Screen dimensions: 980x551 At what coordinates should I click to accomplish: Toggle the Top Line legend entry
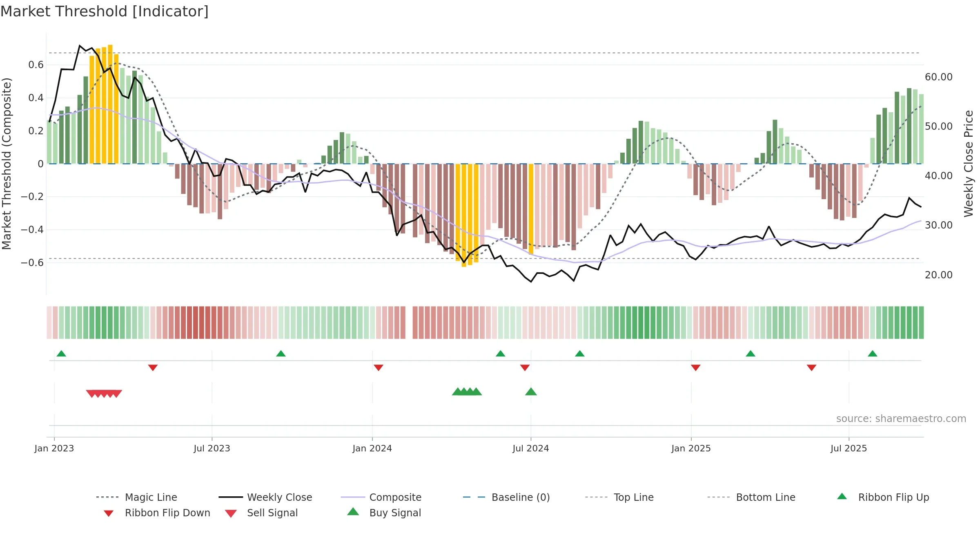point(619,497)
